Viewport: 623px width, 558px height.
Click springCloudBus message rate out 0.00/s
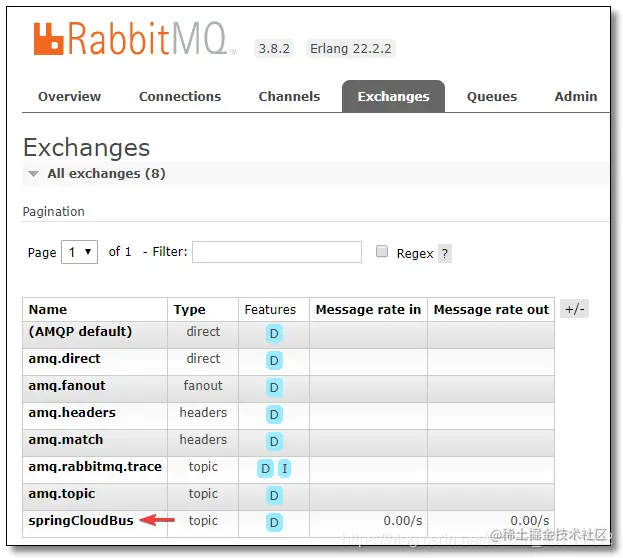coord(530,521)
